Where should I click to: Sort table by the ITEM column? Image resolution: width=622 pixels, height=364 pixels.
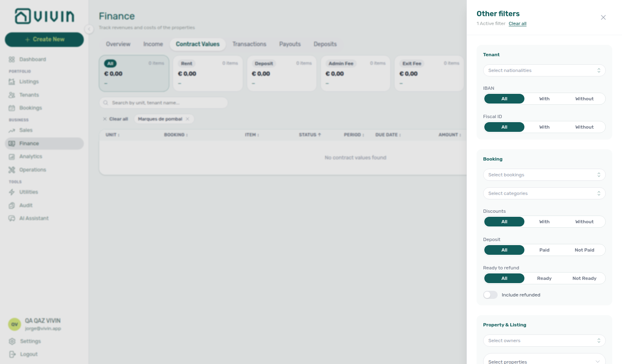point(252,135)
